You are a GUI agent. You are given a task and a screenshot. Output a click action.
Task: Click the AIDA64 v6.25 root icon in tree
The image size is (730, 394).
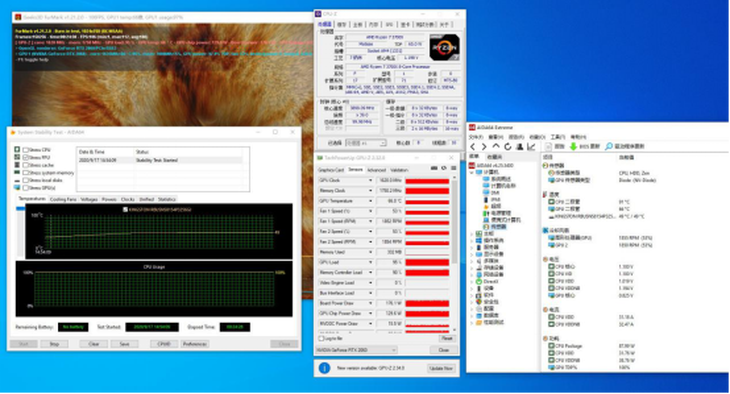pyautogui.click(x=472, y=165)
